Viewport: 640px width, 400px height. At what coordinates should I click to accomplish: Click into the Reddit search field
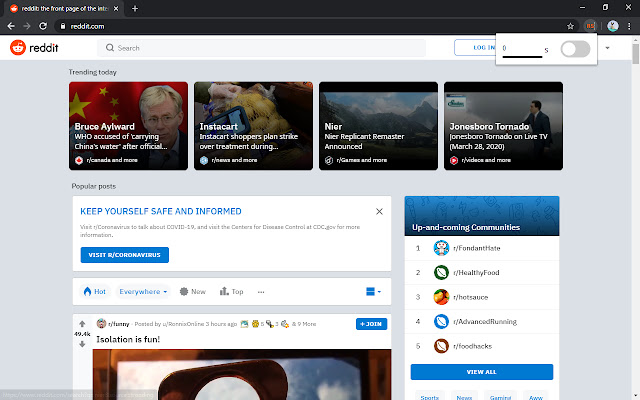point(261,48)
